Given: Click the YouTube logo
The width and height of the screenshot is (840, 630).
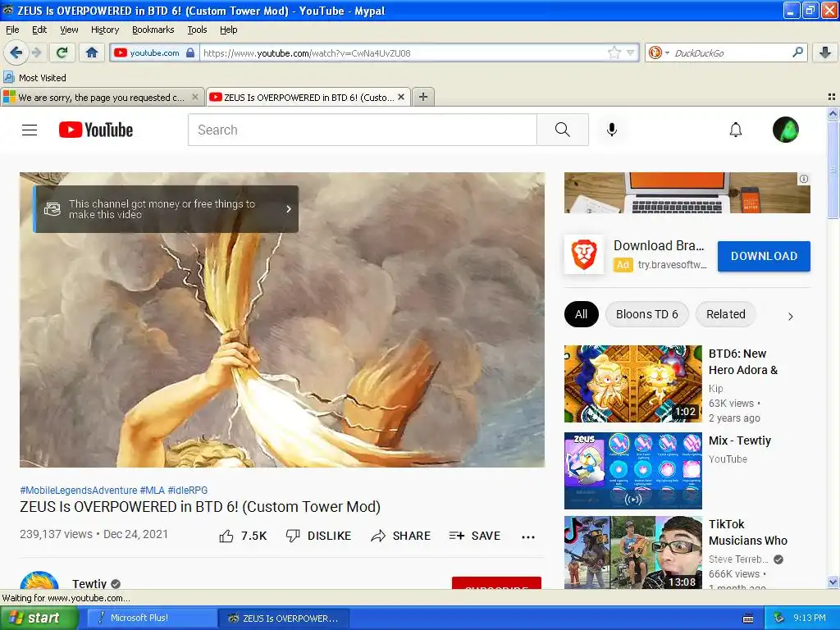Looking at the screenshot, I should tap(96, 130).
